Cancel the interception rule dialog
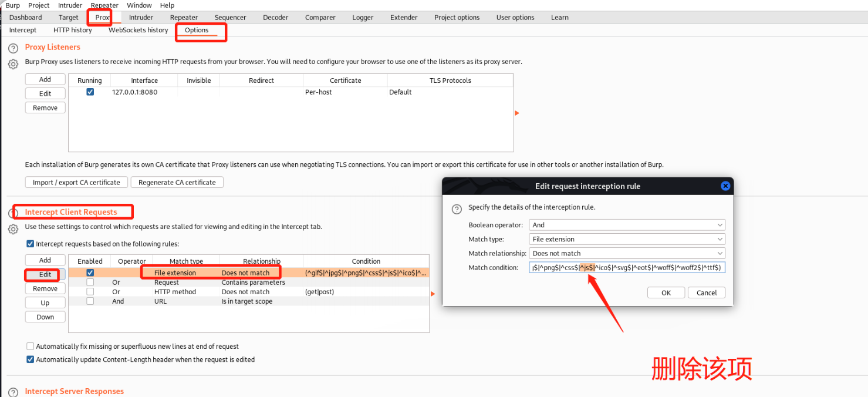 pyautogui.click(x=707, y=292)
